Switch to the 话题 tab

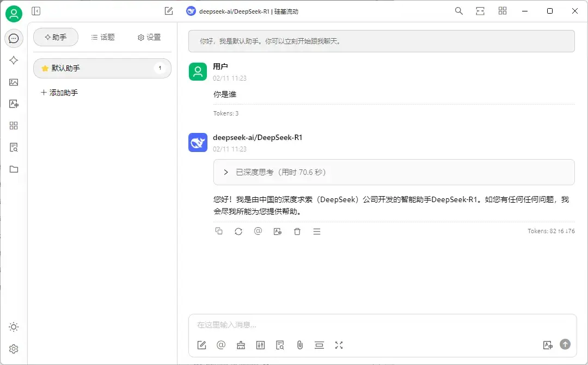(103, 37)
